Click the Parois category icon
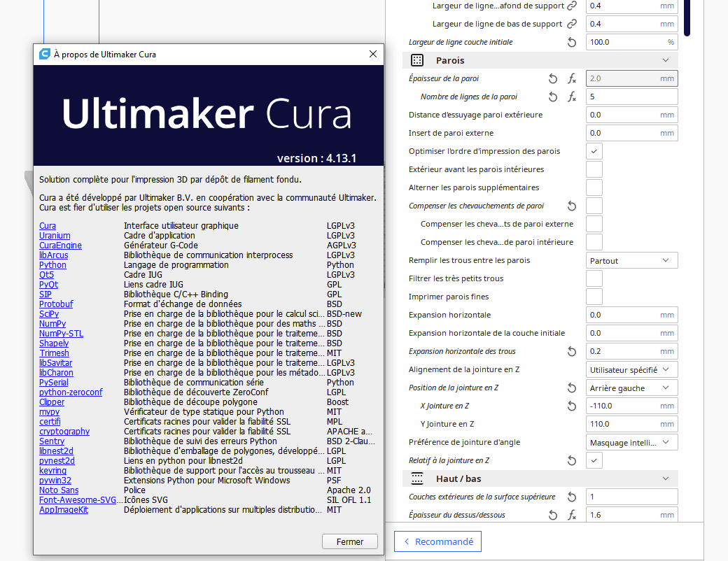Screen dimensions: 728x561 (x=417, y=60)
